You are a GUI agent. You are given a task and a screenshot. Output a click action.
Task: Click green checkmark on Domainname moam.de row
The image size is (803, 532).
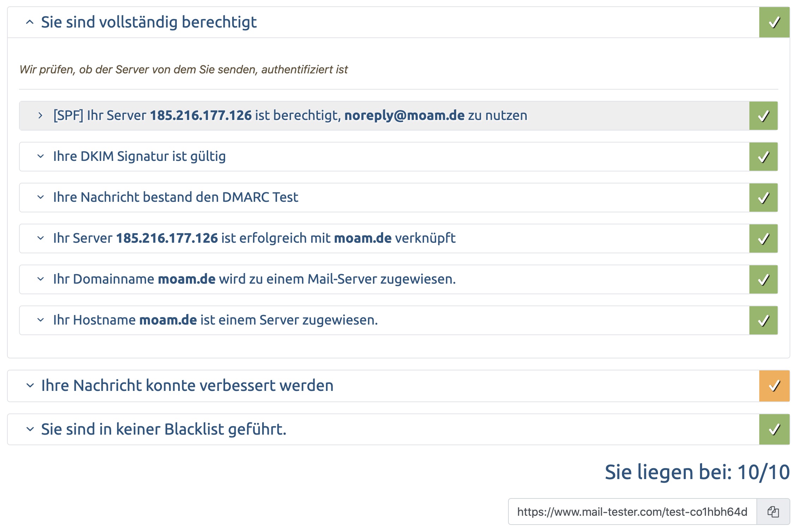763,279
